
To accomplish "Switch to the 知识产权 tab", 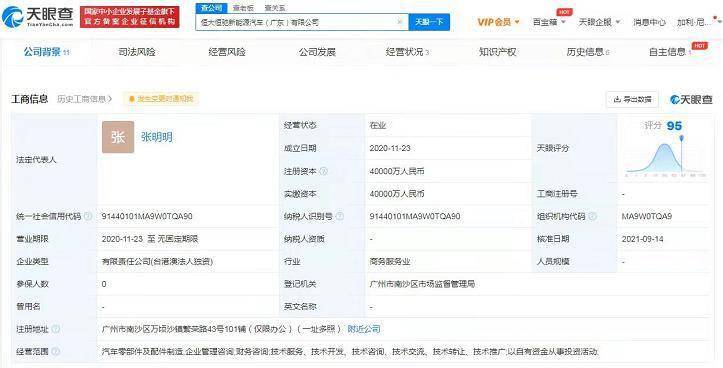I will click(497, 52).
